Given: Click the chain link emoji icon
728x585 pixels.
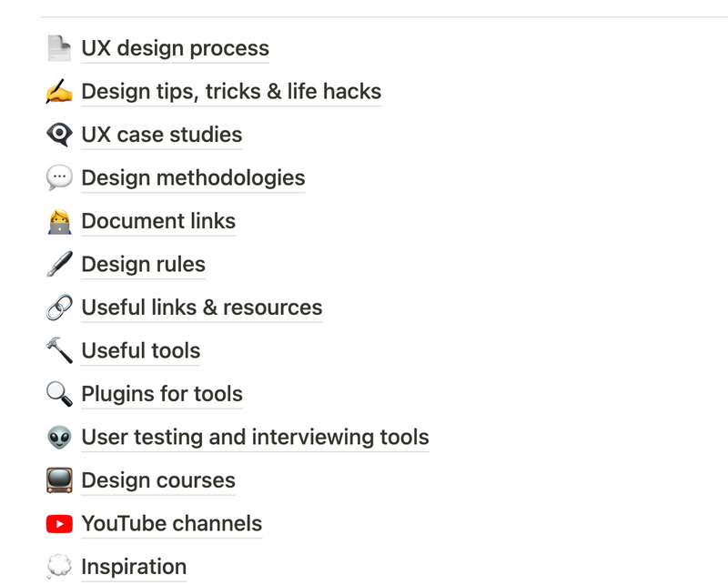Looking at the screenshot, I should pos(59,308).
